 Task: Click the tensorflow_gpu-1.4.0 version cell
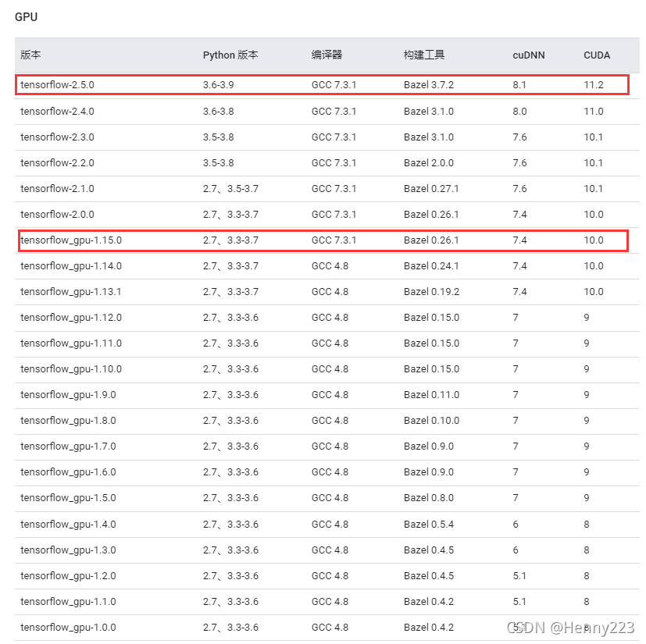point(68,525)
